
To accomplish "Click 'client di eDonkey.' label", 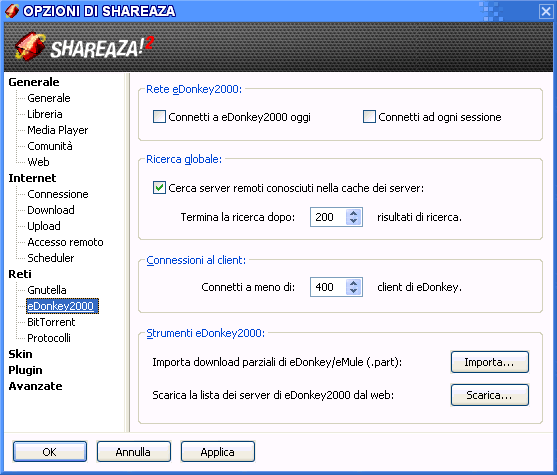I will pos(419,287).
